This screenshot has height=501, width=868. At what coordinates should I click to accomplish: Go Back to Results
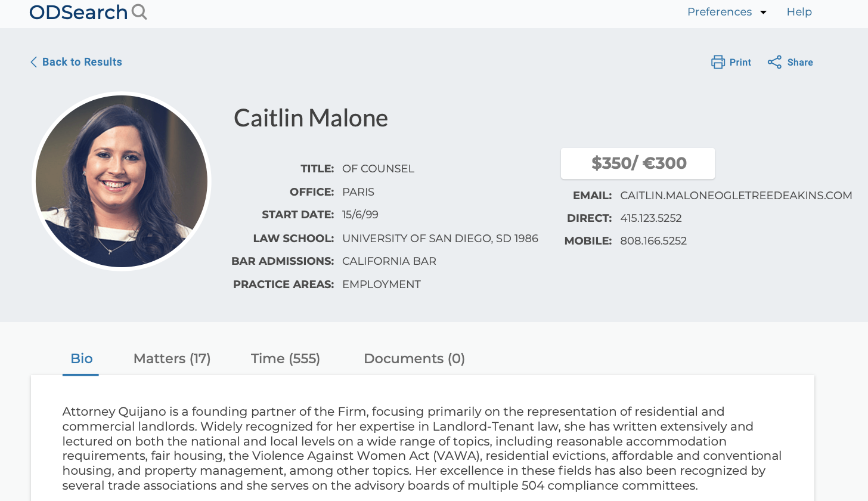pyautogui.click(x=82, y=62)
